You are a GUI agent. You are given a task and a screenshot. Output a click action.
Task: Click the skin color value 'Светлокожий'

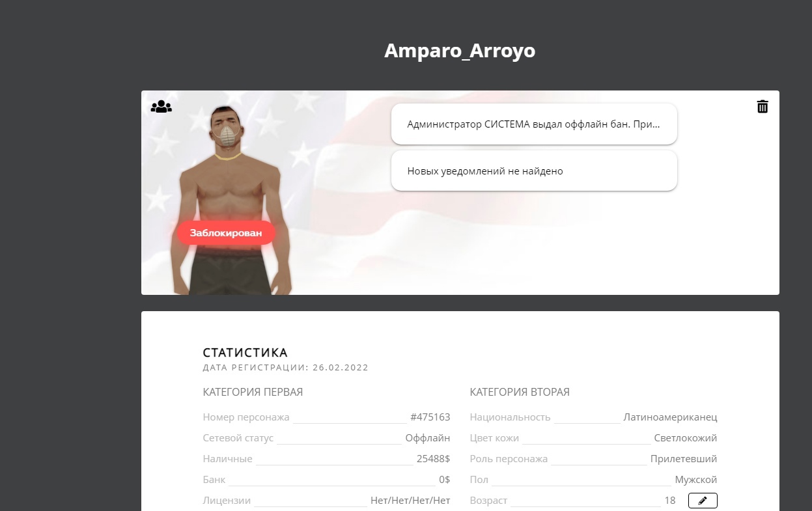point(686,438)
